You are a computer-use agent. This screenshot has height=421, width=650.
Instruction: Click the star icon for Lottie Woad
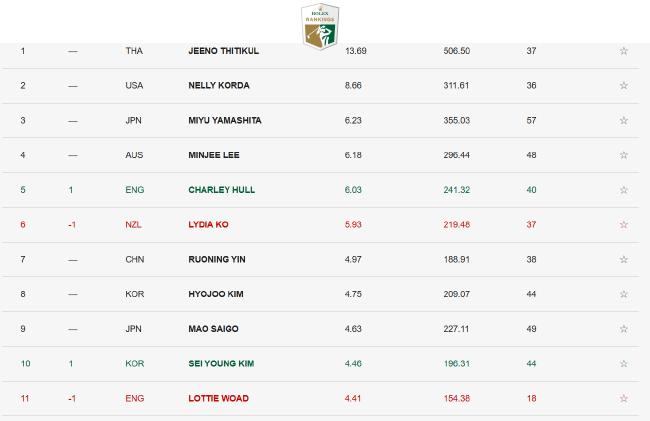coord(624,398)
